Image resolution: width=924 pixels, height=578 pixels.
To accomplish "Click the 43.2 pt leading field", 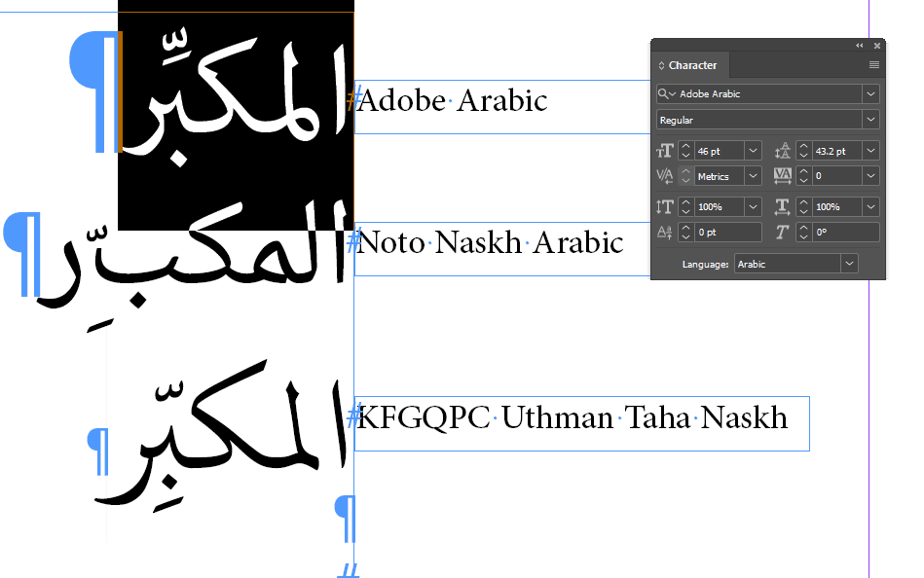I will click(x=836, y=151).
